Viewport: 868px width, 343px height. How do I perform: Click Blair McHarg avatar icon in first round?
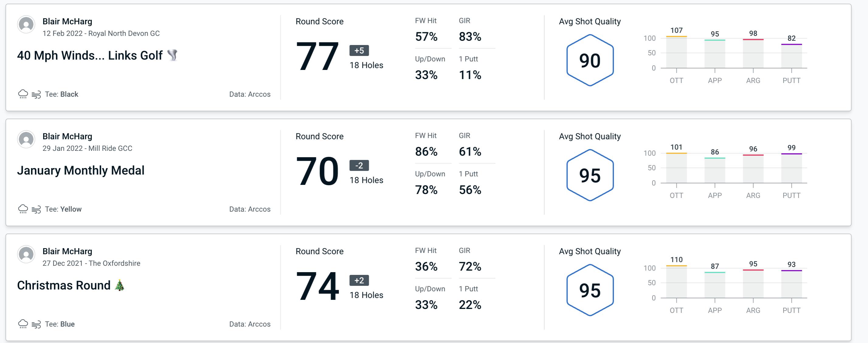click(26, 26)
